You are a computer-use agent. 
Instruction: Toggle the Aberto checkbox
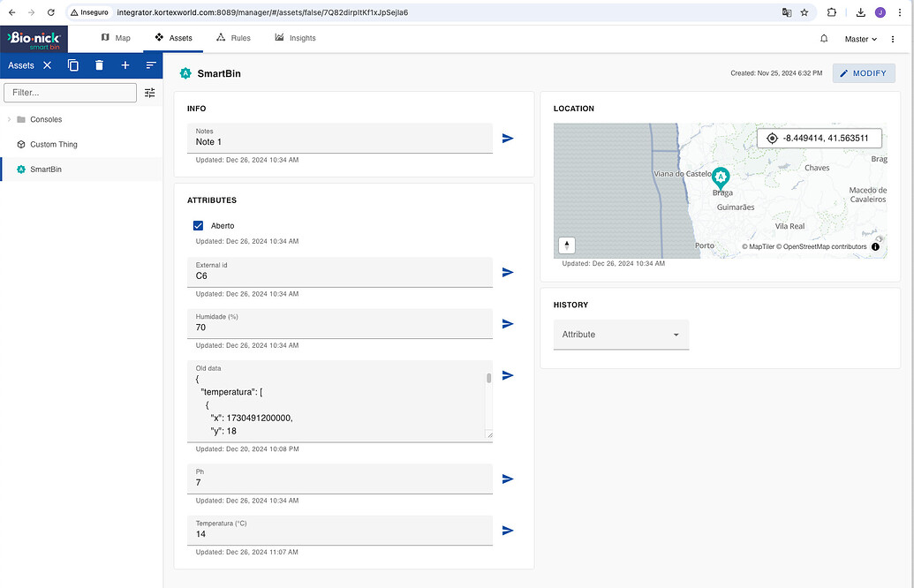(x=198, y=225)
